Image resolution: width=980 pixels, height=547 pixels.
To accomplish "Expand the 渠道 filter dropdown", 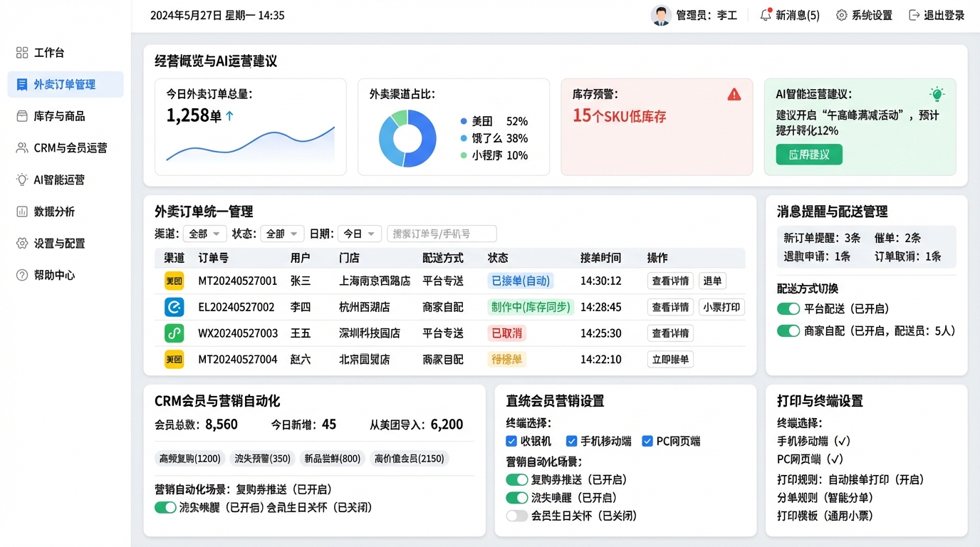I will point(205,234).
